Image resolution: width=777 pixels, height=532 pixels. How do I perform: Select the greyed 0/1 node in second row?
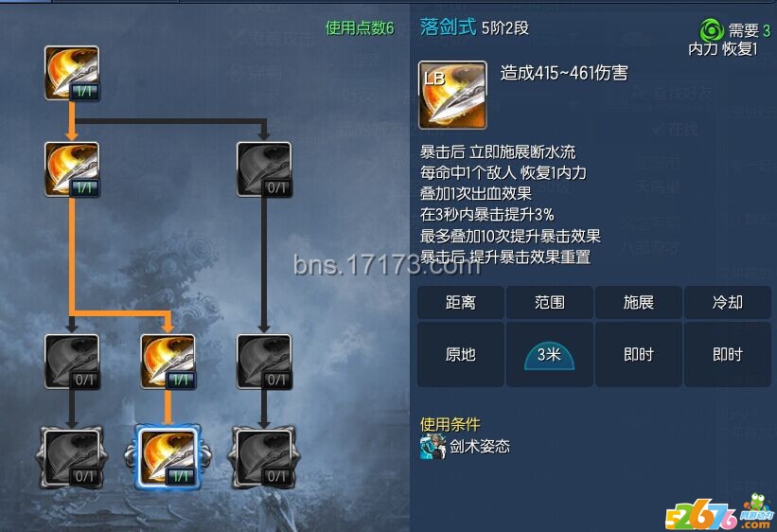tap(264, 169)
